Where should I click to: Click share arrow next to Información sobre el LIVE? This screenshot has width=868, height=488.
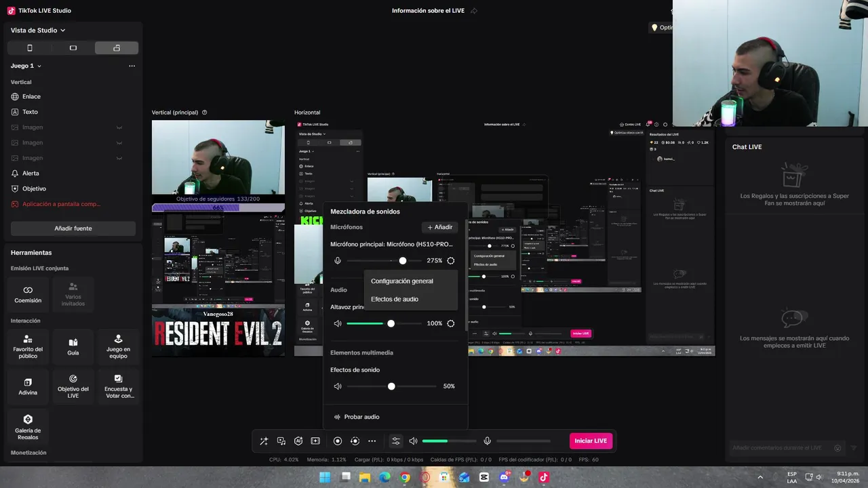click(x=474, y=11)
